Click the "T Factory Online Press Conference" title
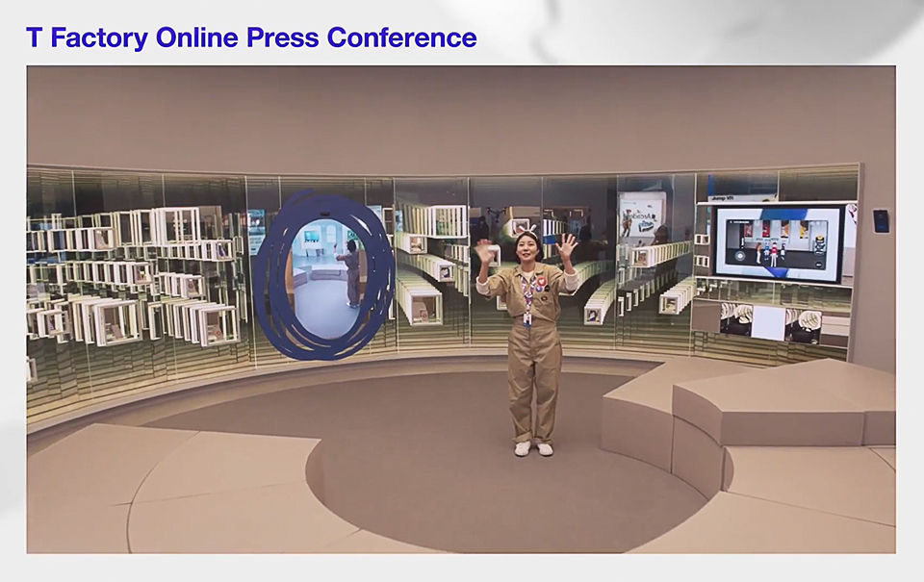The image size is (924, 582). pyautogui.click(x=251, y=38)
